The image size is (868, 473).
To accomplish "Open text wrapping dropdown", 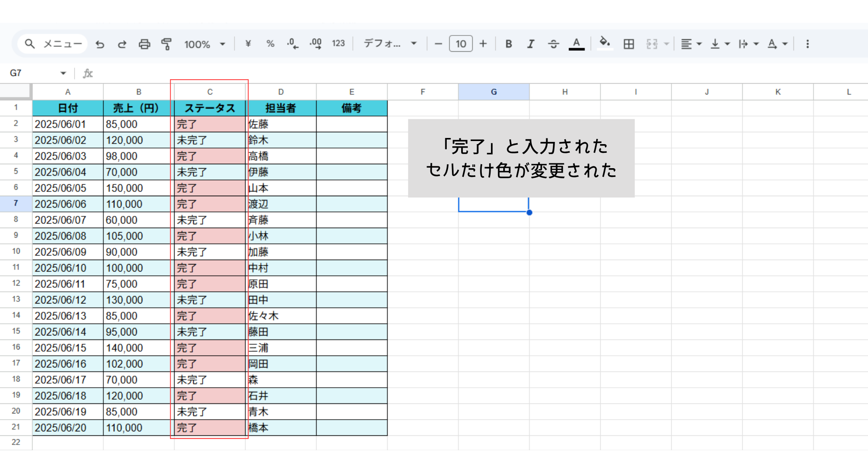I will point(748,44).
